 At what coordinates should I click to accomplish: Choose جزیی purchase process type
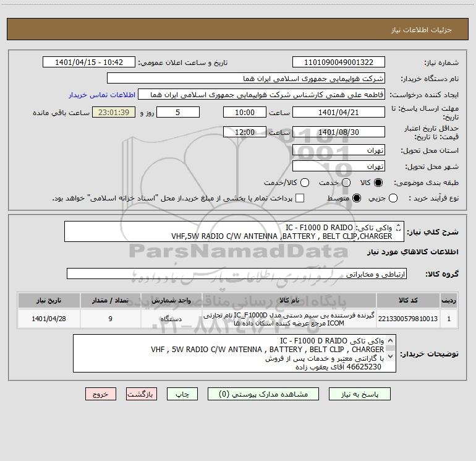point(393,198)
